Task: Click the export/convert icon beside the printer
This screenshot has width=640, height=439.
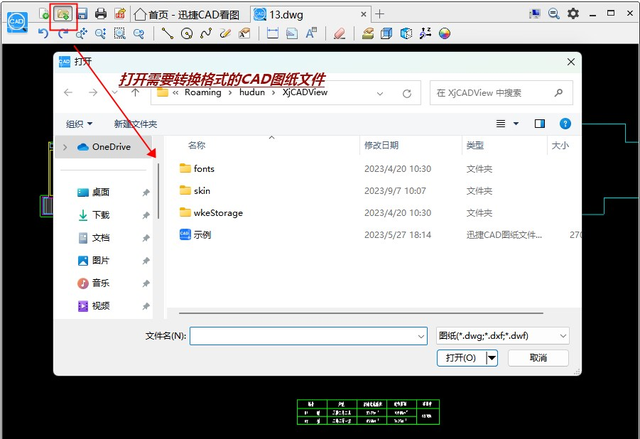Action: (120, 14)
